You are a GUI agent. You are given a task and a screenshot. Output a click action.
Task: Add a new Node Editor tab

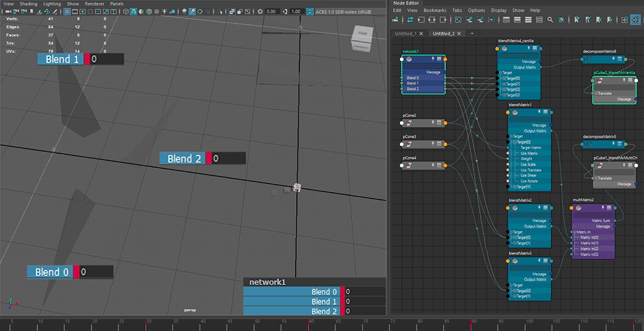pos(472,33)
